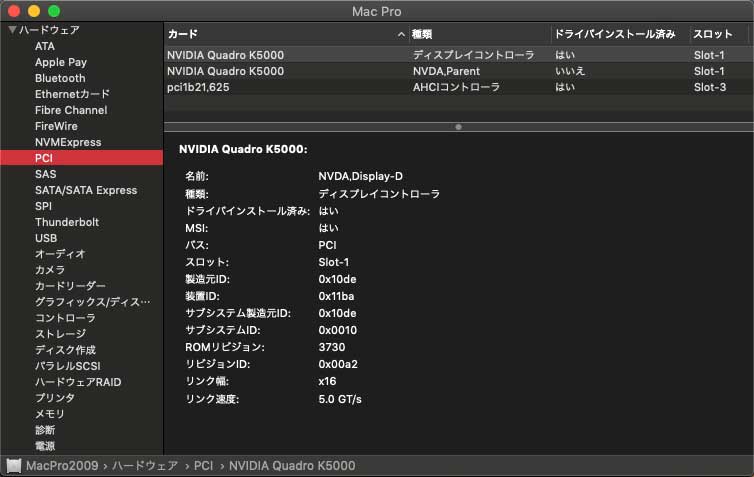Click MacPro2009 in the path bar
The image size is (754, 477).
(62, 465)
